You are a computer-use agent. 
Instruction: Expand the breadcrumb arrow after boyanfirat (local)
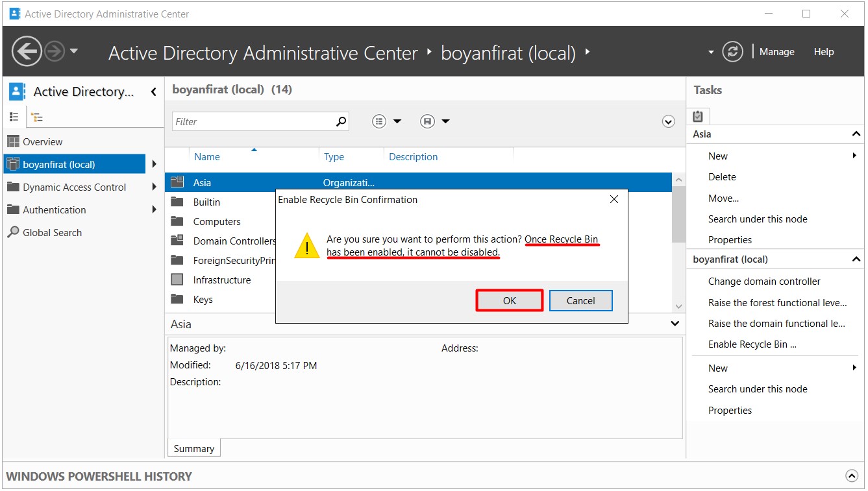587,51
